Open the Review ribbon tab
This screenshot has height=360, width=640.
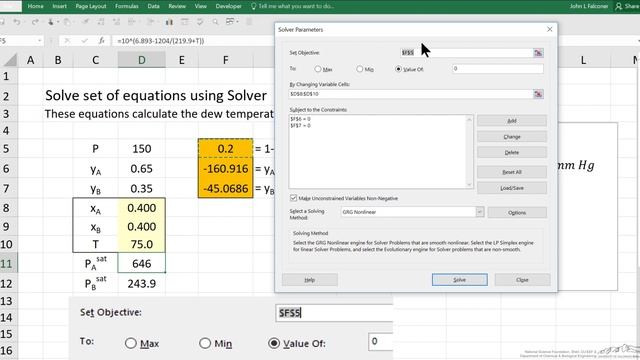177,6
